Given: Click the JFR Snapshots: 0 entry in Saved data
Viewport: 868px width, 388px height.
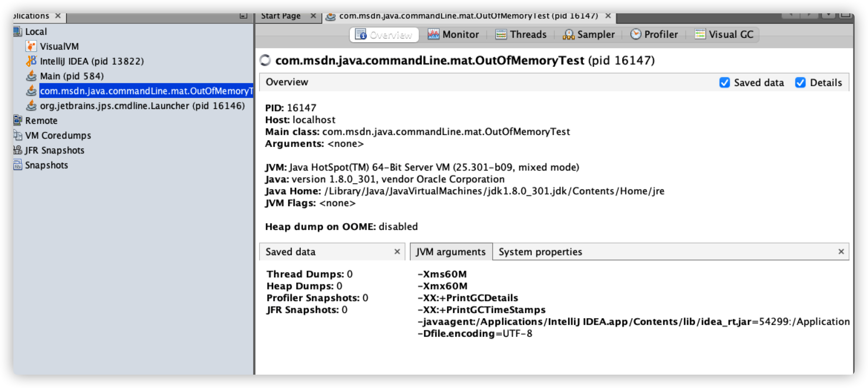Looking at the screenshot, I should pyautogui.click(x=307, y=310).
